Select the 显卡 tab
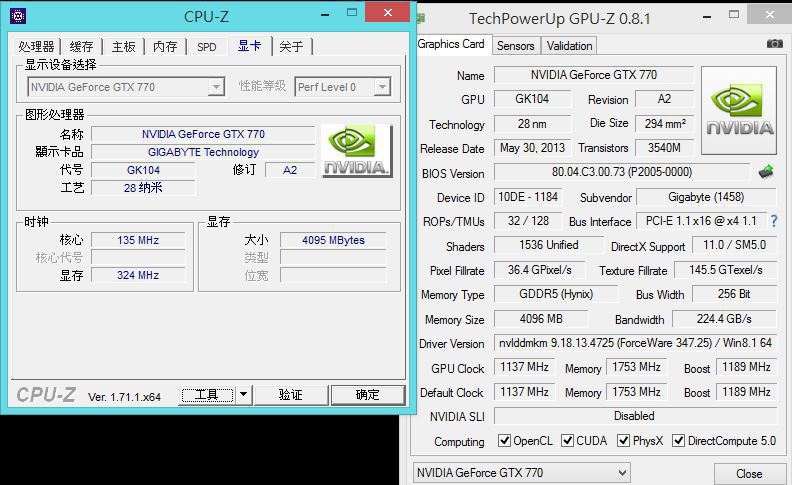Viewport: 792px width, 485px height. pyautogui.click(x=250, y=46)
